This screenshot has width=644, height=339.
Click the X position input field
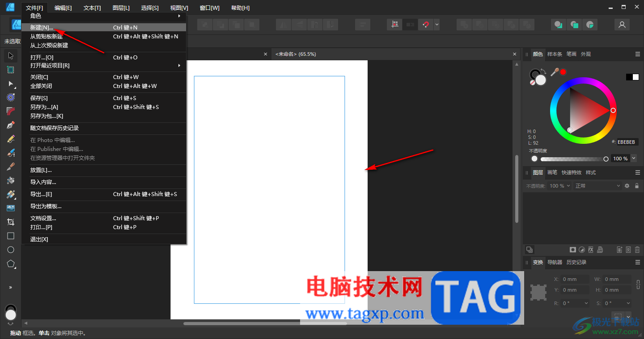pos(576,279)
